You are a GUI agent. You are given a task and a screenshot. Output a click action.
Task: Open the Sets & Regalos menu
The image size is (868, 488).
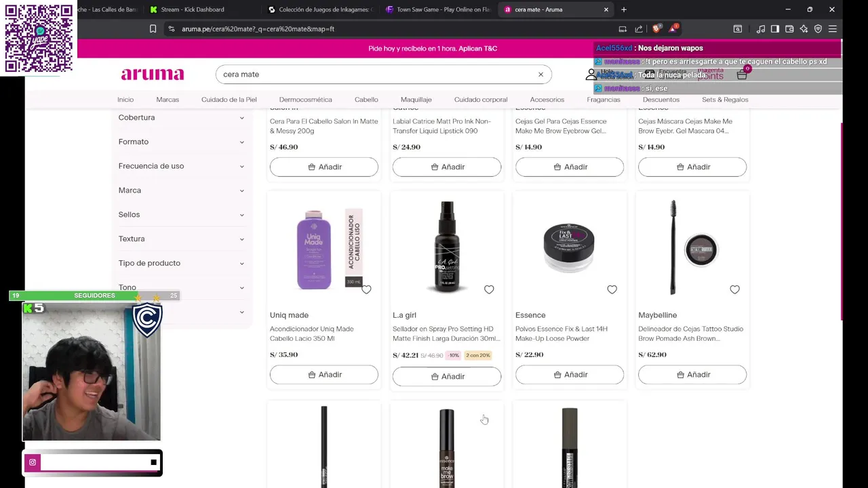tap(725, 100)
